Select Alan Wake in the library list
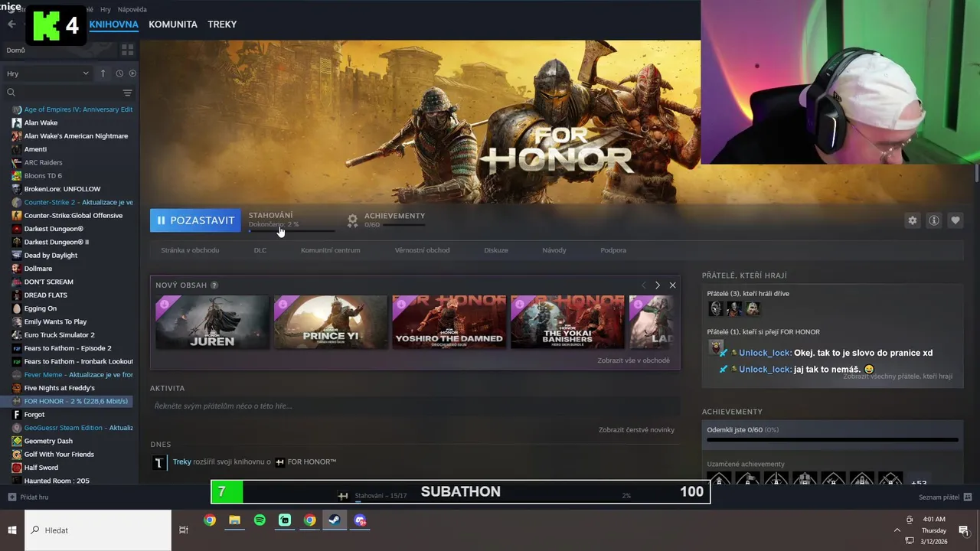980x551 pixels. click(x=41, y=122)
